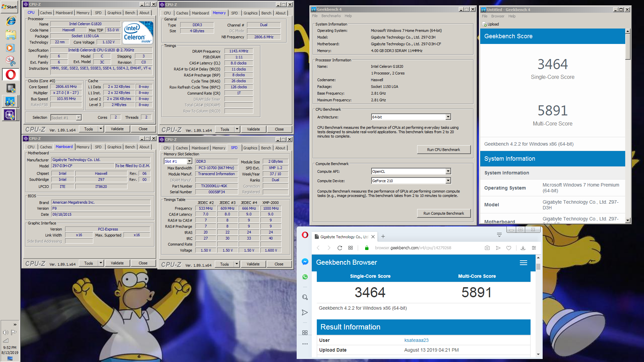Viewport: 644px width, 362px height.
Task: Open Messenger in Opera sidebar
Action: 305,262
